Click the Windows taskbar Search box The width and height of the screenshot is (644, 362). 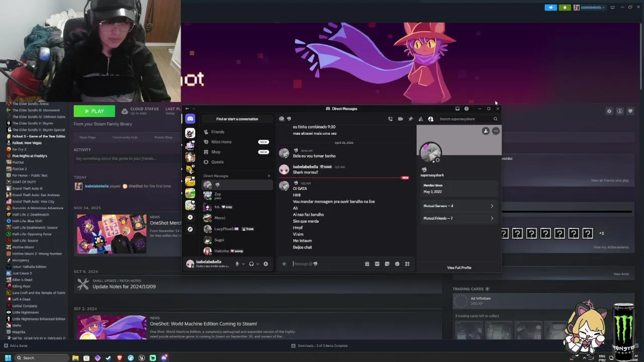tap(41, 357)
